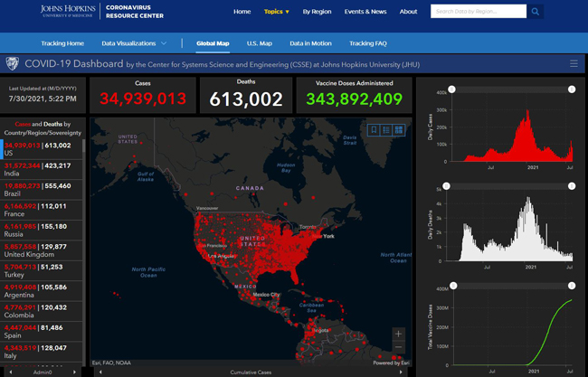Select Spain row in country list
The width and height of the screenshot is (588, 377).
click(x=42, y=331)
